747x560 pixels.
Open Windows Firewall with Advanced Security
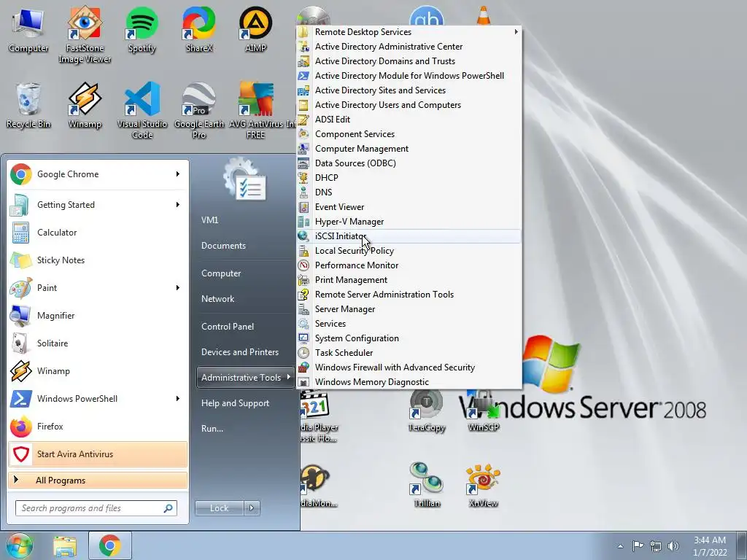coord(409,367)
